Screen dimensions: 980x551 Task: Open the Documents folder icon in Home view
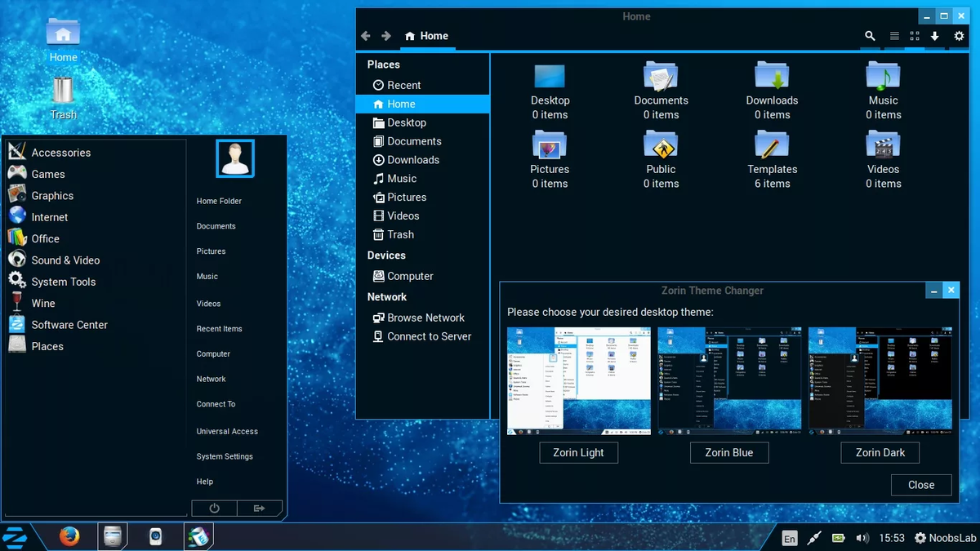661,91
